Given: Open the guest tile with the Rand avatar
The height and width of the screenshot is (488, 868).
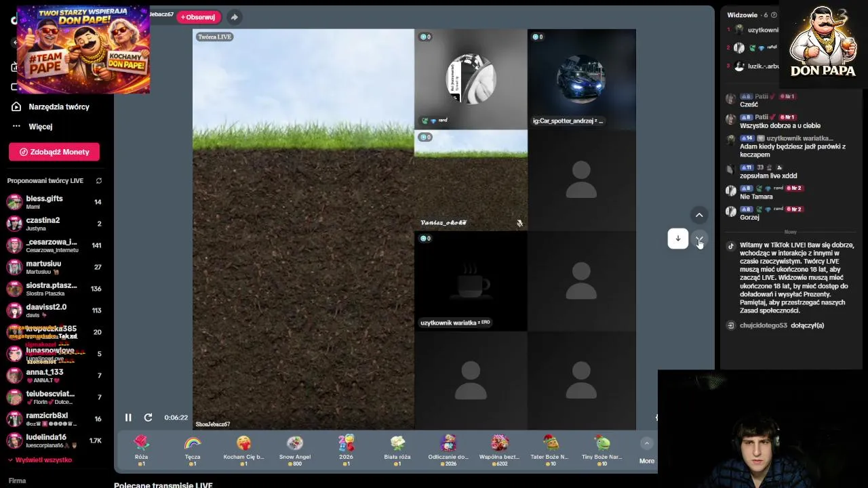Looking at the screenshot, I should 471,79.
